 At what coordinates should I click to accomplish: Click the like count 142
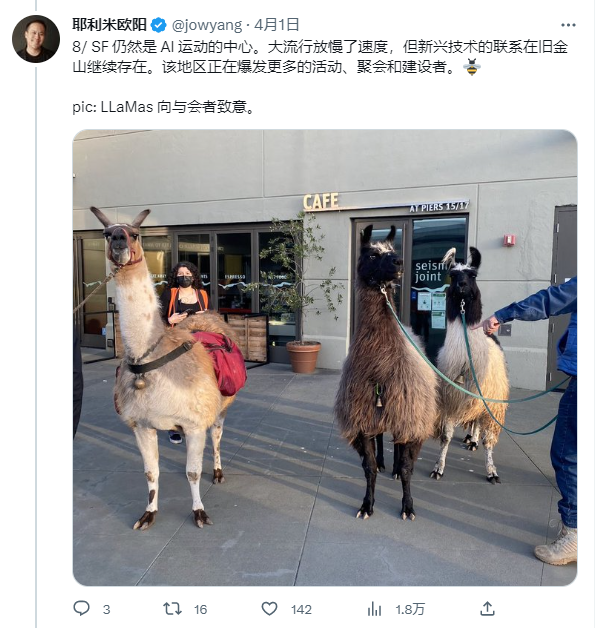pos(301,610)
